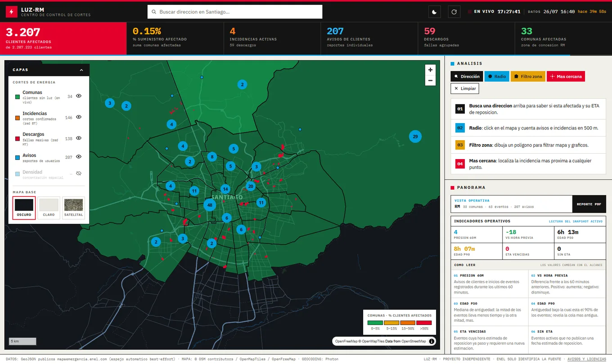Select the Claro base map
612x364 pixels.
49,208
